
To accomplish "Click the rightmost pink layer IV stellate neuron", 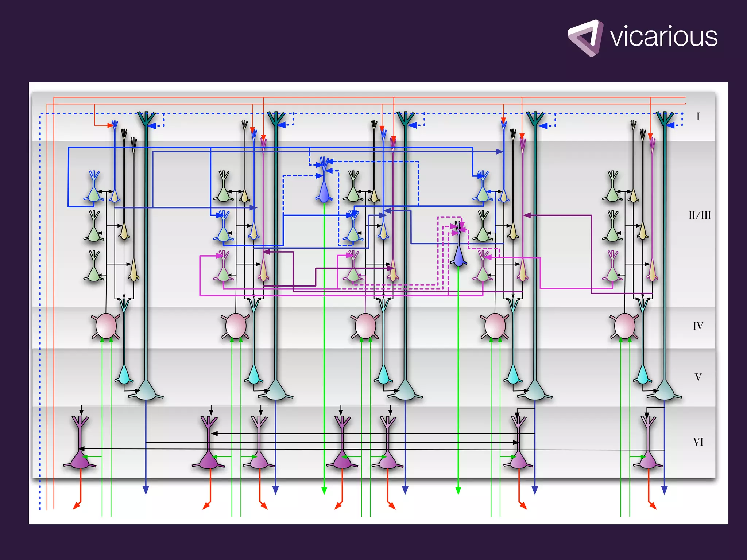I will coord(624,326).
